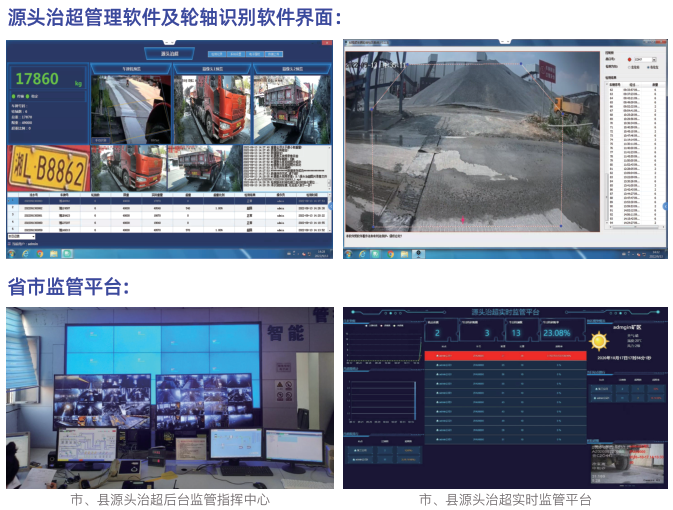Click the red connection indicator beside COM7

coord(629,59)
